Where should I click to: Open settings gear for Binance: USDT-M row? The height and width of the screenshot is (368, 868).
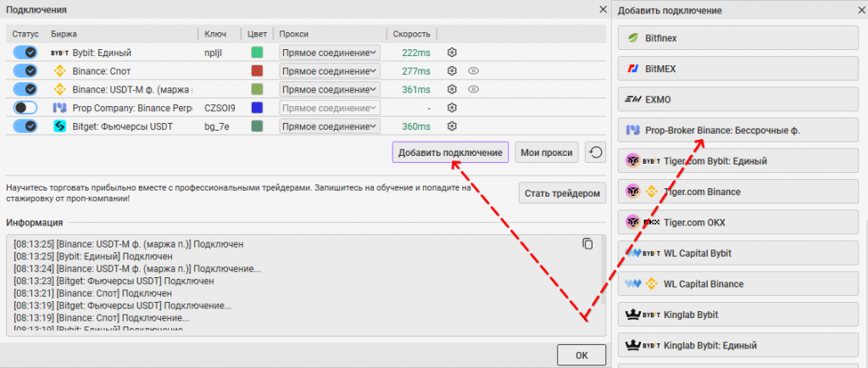pos(452,89)
